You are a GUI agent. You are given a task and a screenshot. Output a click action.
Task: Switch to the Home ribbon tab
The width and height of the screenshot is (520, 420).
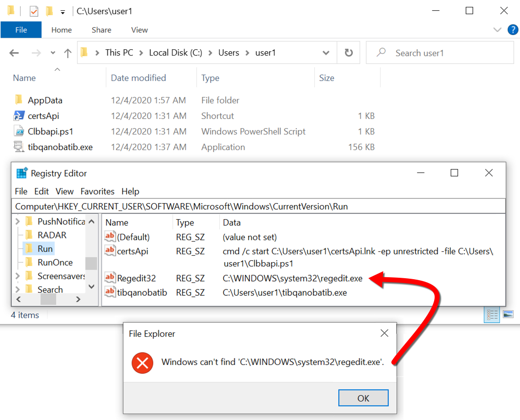coord(61,30)
